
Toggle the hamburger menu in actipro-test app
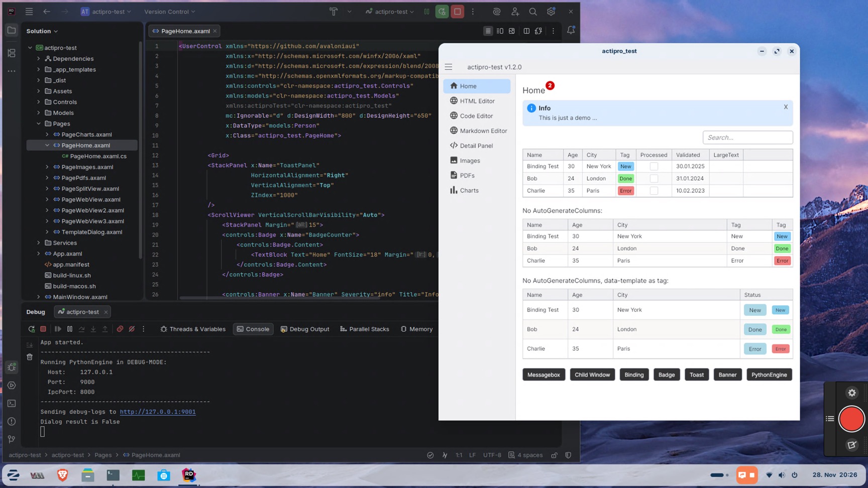tap(448, 66)
